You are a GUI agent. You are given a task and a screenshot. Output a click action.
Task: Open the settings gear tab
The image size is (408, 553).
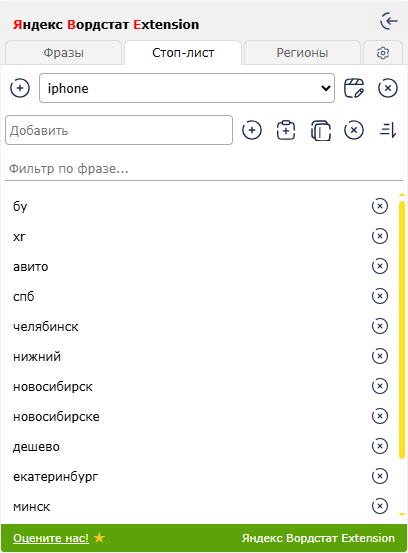tap(383, 53)
